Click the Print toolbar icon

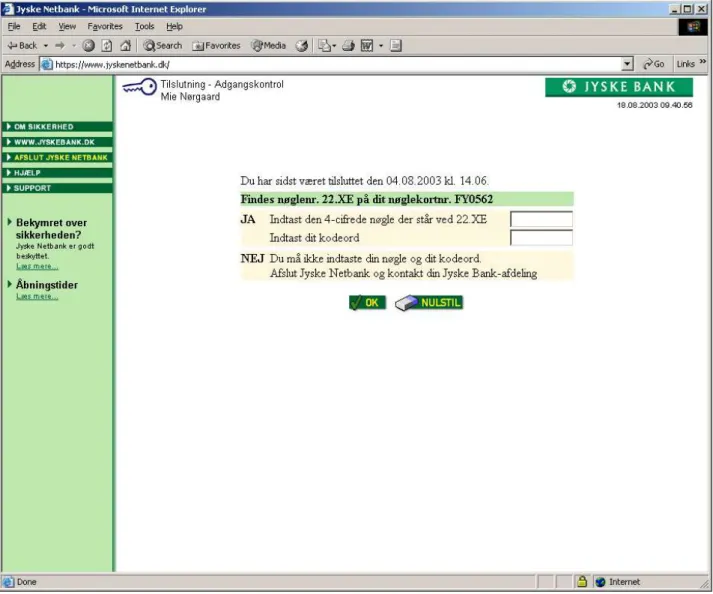click(x=348, y=45)
